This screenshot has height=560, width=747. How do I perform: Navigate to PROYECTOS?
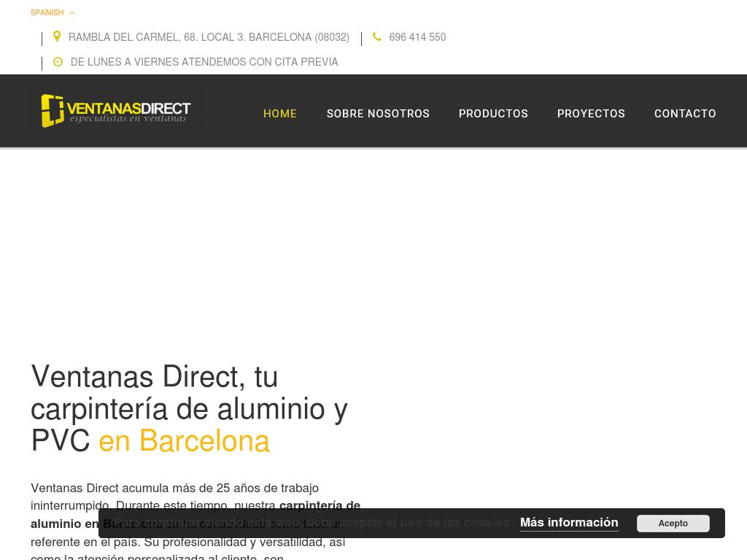click(591, 114)
